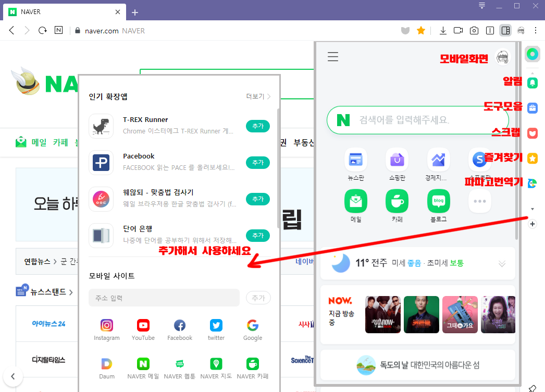Click the forward navigation arrow
Screen dimensions: 545x392
coord(27,31)
